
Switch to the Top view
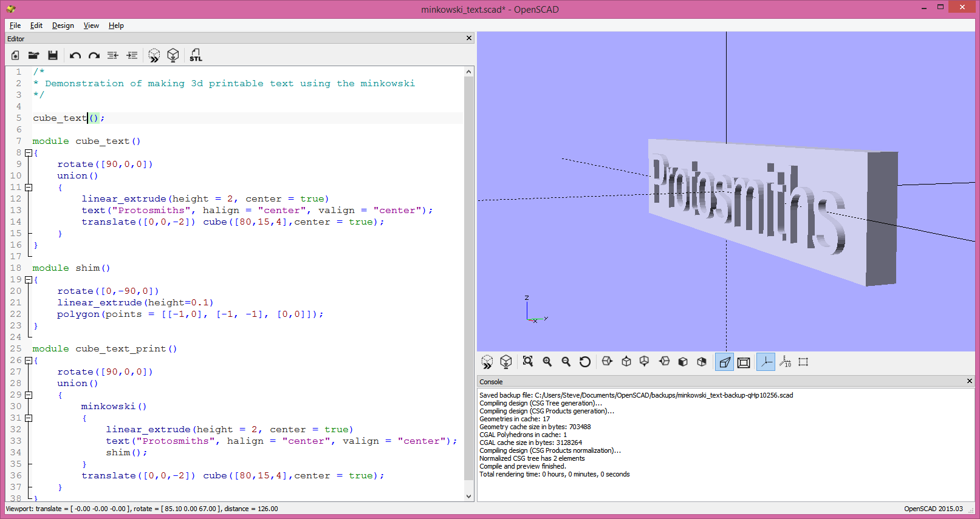tap(626, 362)
